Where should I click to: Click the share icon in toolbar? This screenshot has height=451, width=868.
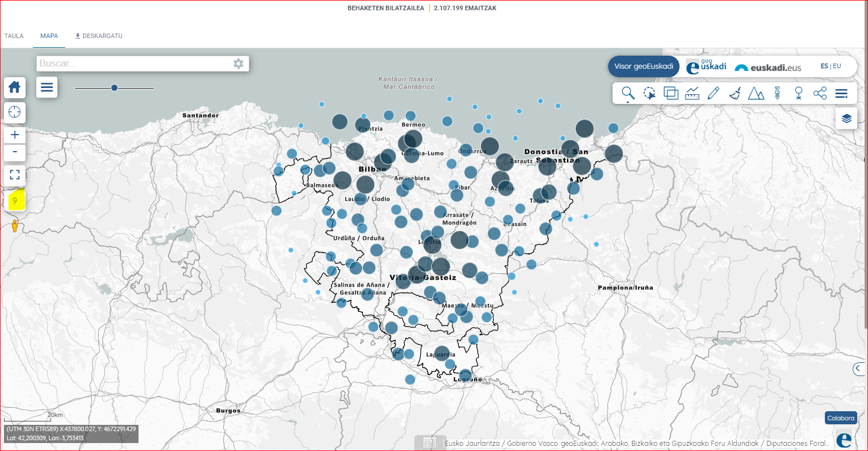(x=820, y=93)
